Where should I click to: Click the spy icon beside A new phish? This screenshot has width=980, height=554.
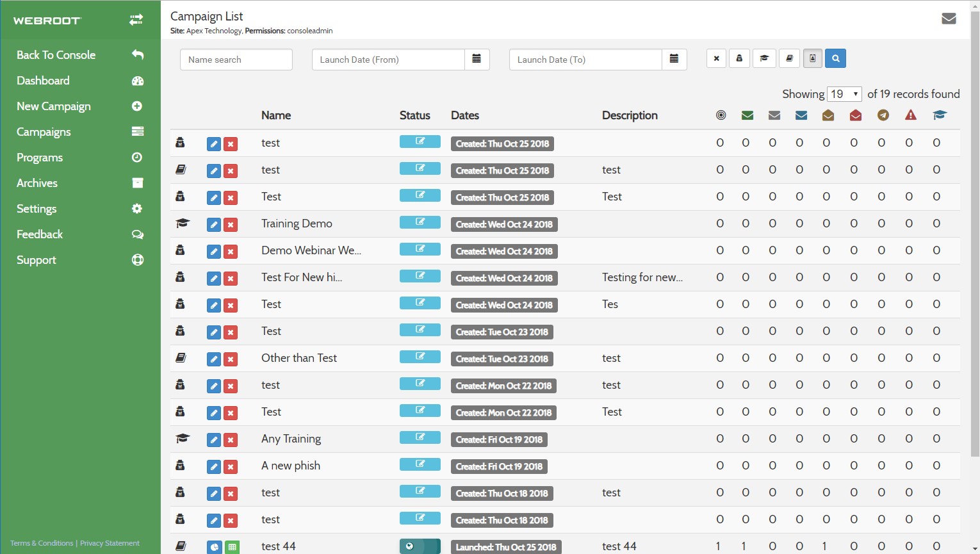(181, 466)
